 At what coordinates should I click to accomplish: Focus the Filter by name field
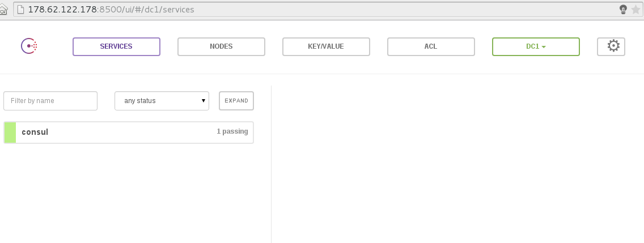[x=50, y=101]
